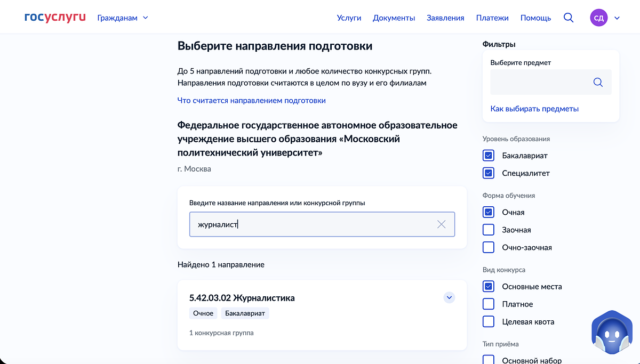
Task: Click the magnifier in subject filter field
Action: [598, 82]
